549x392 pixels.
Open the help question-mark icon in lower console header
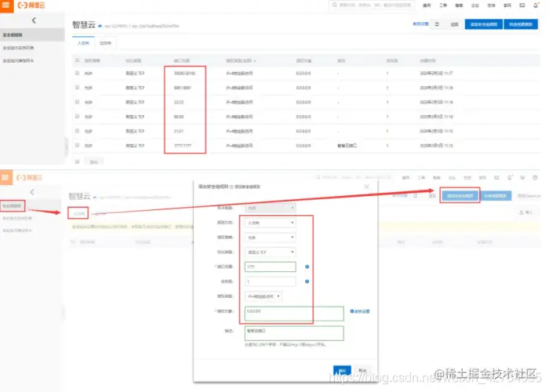pos(535,177)
